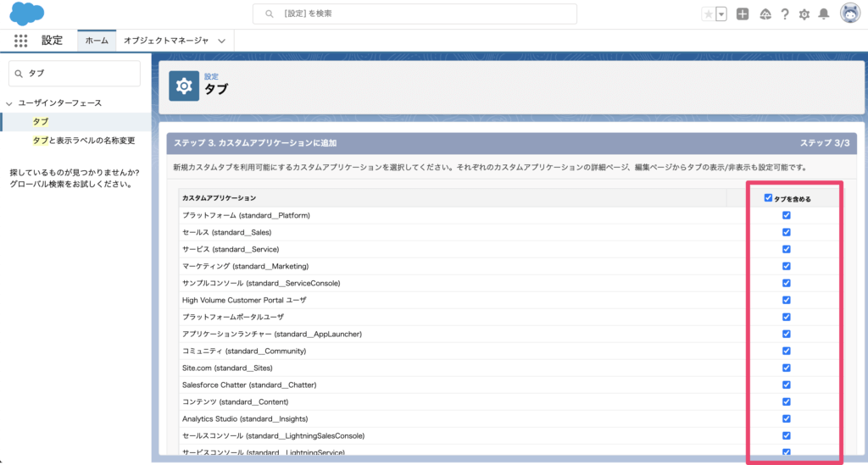
Task: Uncheck セールス (standard__Sales) checkbox
Action: tap(786, 232)
